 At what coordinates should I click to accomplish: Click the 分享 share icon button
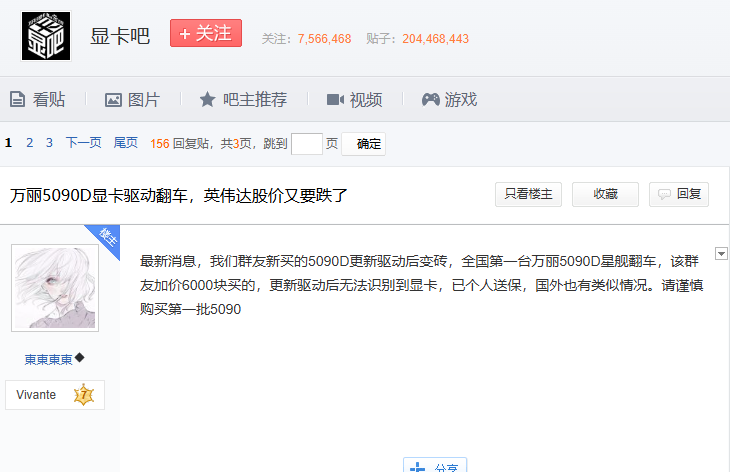pos(434,466)
